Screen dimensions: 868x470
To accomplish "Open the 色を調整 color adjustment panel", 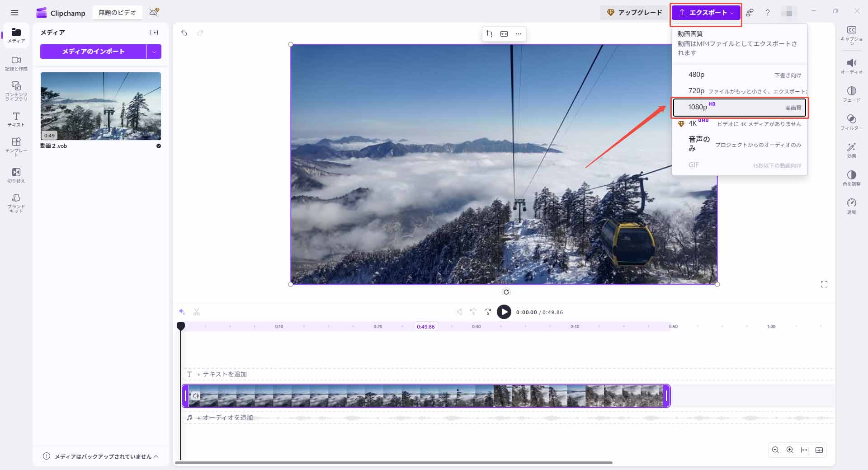I will pyautogui.click(x=852, y=179).
